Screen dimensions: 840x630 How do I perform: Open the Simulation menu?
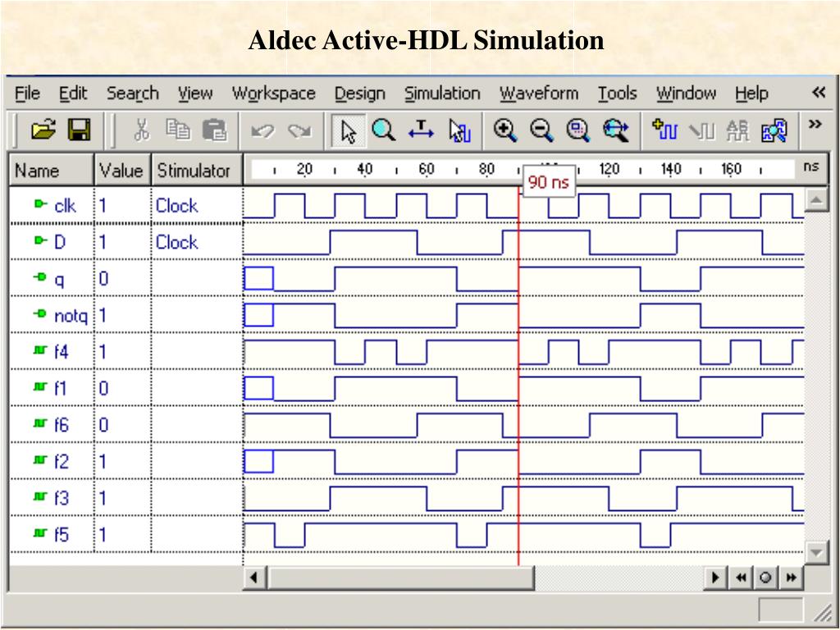pos(442,94)
